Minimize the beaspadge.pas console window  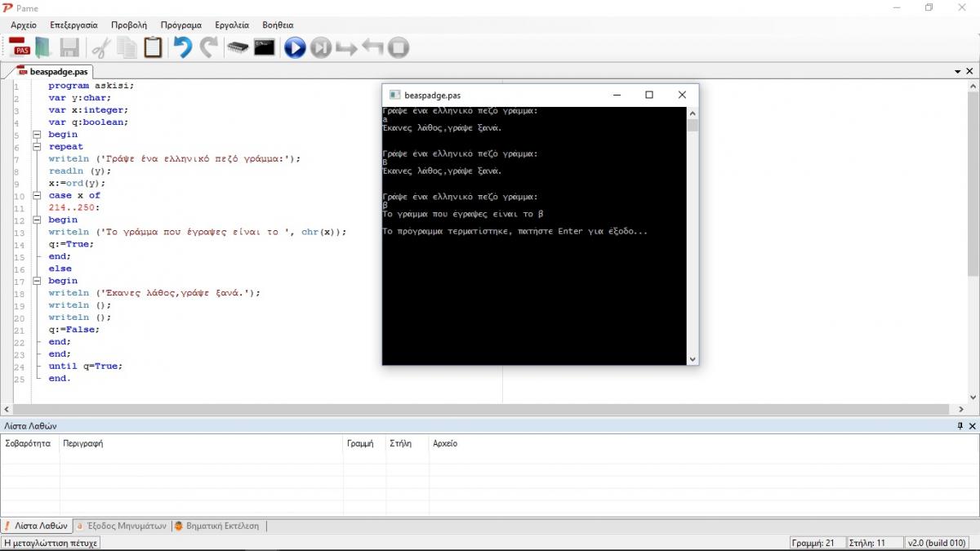pos(617,95)
